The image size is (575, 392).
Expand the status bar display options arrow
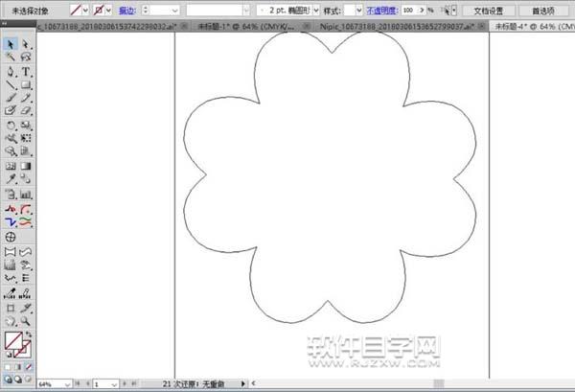click(x=242, y=384)
